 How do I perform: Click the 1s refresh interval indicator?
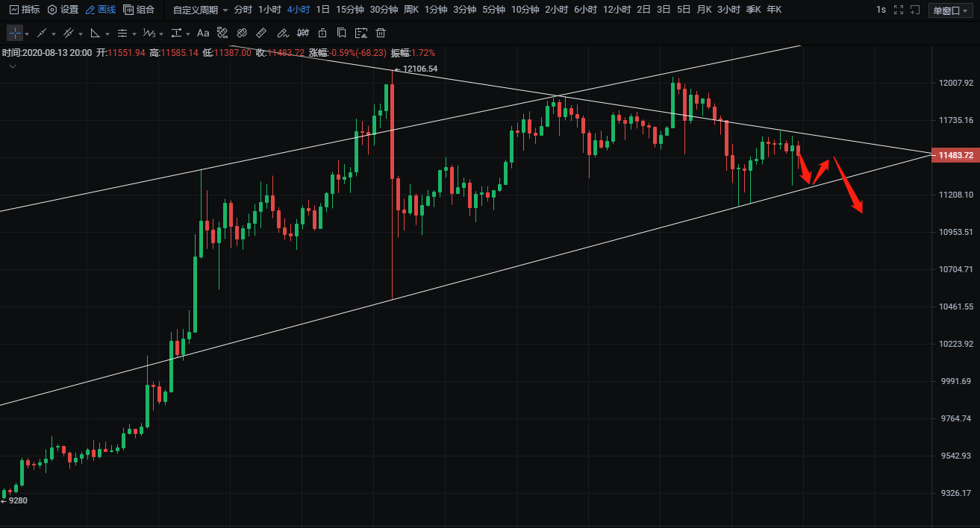pos(881,10)
